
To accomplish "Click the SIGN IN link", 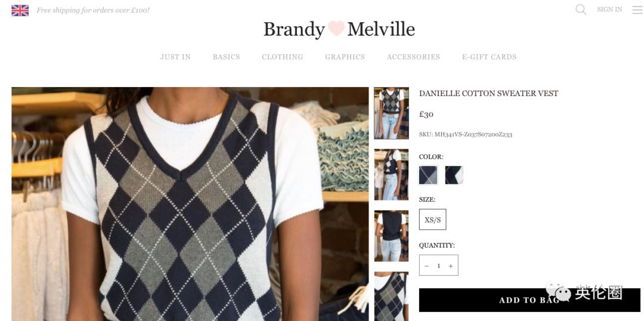I will pyautogui.click(x=609, y=10).
